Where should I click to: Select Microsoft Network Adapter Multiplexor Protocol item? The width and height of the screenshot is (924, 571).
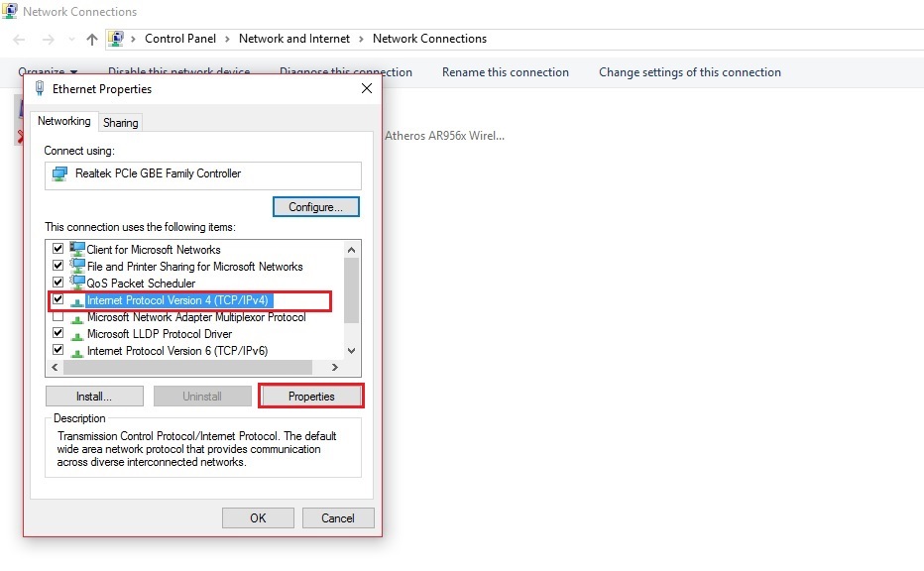(196, 317)
